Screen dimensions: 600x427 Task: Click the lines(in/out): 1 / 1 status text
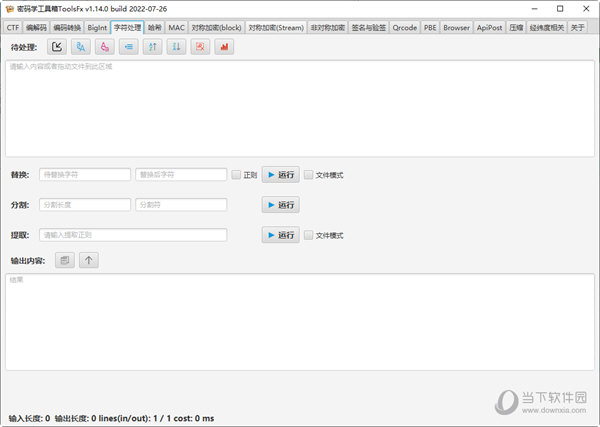[x=135, y=418]
